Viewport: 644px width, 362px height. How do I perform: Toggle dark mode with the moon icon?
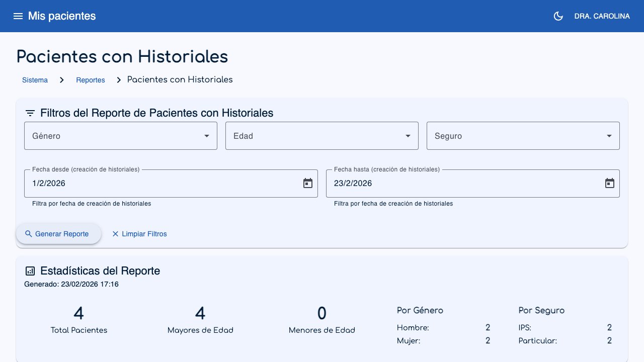pyautogui.click(x=558, y=16)
